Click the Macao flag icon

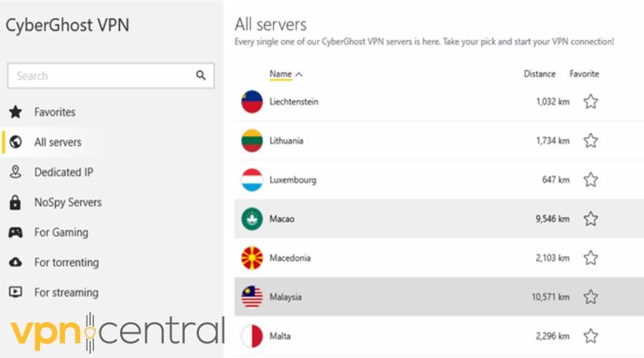252,218
